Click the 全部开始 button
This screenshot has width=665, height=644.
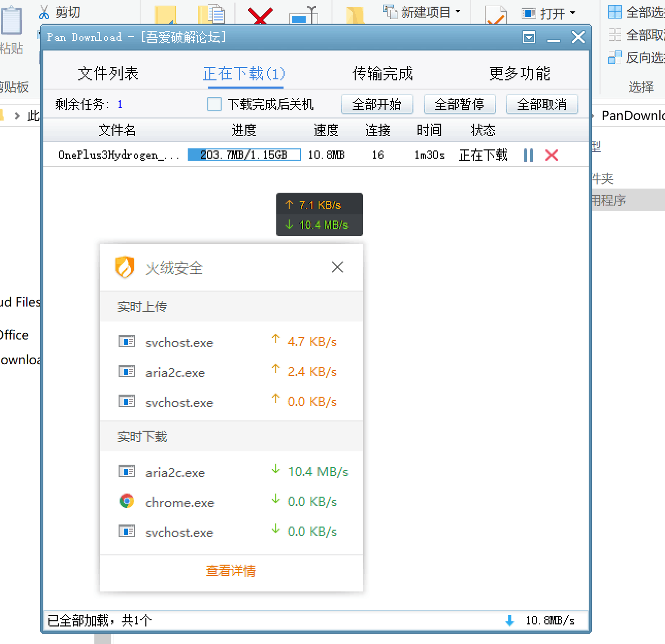(x=377, y=104)
